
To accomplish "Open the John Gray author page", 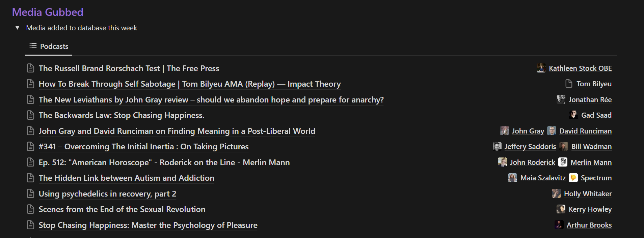I will [x=528, y=131].
